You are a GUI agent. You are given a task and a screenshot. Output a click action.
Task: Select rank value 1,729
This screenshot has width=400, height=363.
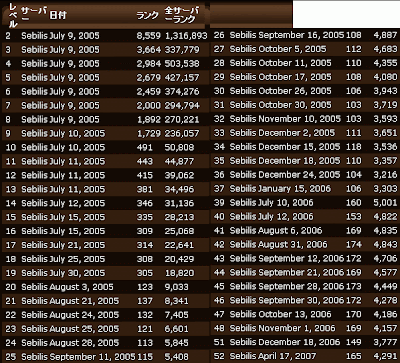(149, 134)
